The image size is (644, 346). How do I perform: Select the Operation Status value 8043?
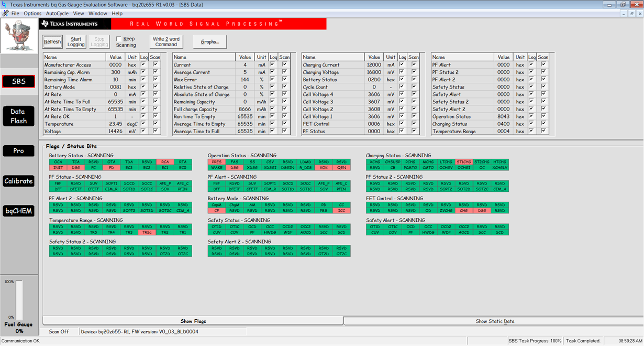coord(503,116)
